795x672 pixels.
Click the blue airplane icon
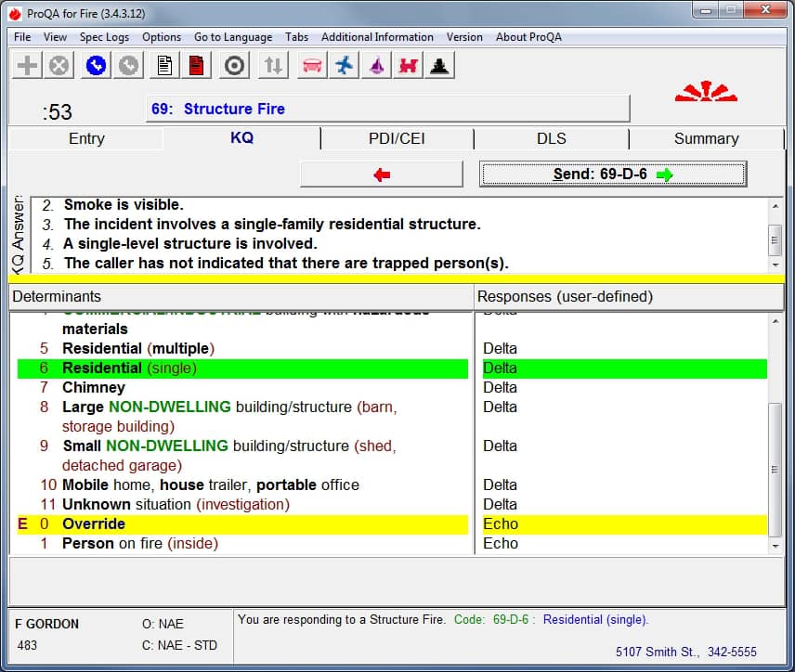click(x=345, y=66)
